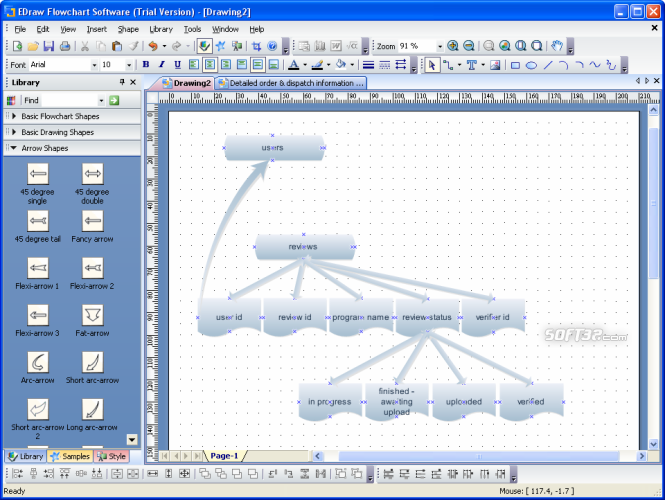Select the Arc-arrow library shape
The image size is (665, 500).
(38, 362)
